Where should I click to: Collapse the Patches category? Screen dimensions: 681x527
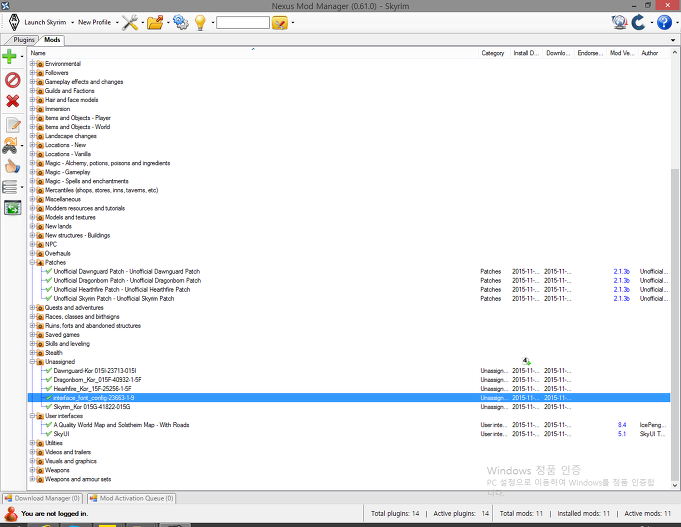click(x=32, y=262)
